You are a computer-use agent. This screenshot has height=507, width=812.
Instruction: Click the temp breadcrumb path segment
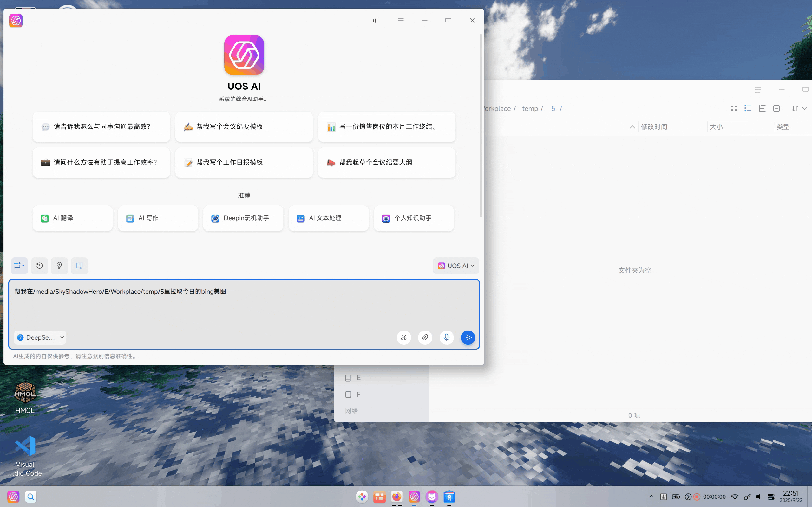tap(530, 109)
